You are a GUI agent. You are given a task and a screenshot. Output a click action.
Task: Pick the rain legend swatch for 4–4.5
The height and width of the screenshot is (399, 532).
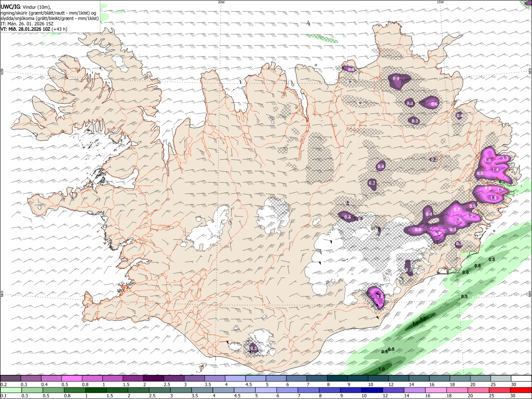pos(223,390)
